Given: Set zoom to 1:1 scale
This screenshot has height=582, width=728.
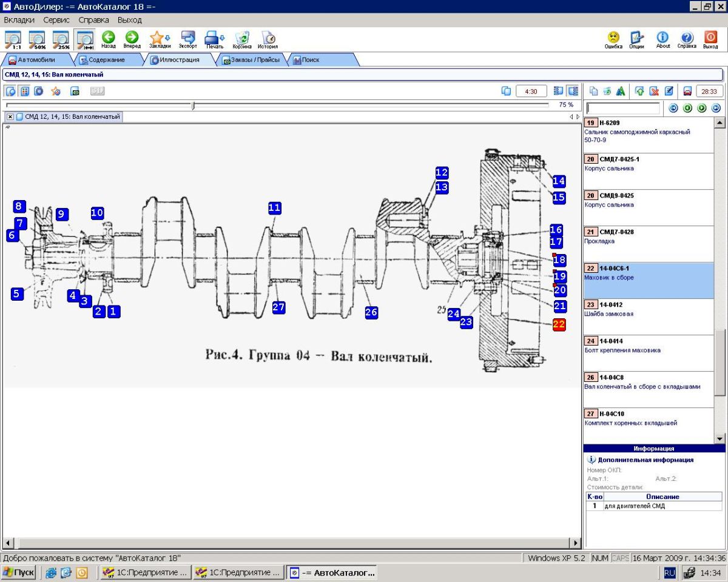Looking at the screenshot, I should [13, 39].
